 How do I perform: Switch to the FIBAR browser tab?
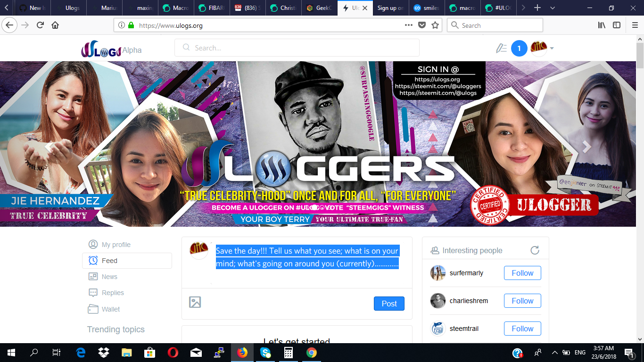click(213, 8)
